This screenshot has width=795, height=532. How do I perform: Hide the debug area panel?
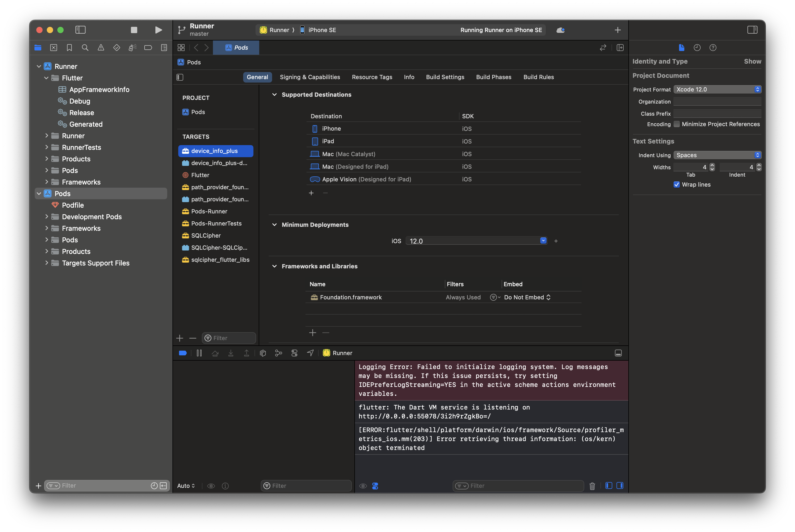[x=618, y=353]
